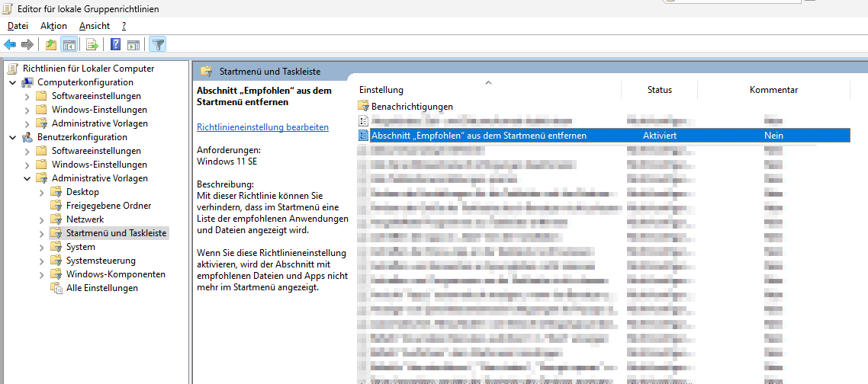Click the Softwareeinstellungen folder icon under Computerkonfiguration
This screenshot has width=868, height=384.
tap(41, 96)
